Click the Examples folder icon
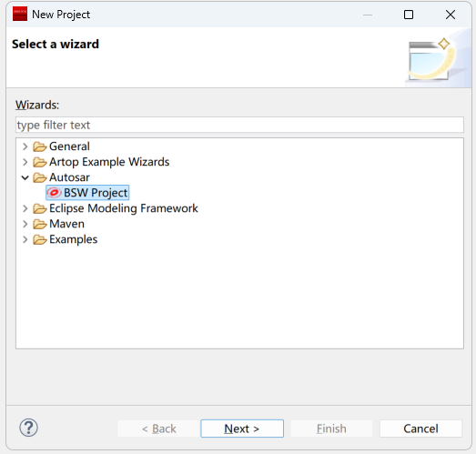The height and width of the screenshot is (454, 476). tap(40, 239)
